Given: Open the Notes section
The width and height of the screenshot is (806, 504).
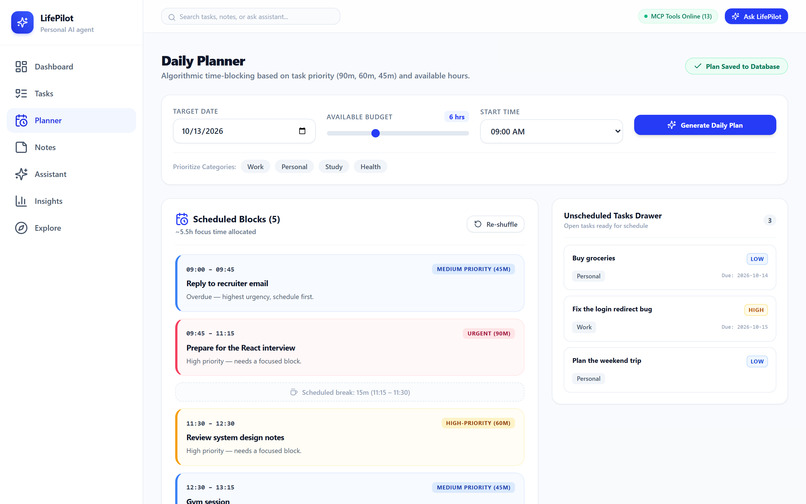Looking at the screenshot, I should 71,147.
